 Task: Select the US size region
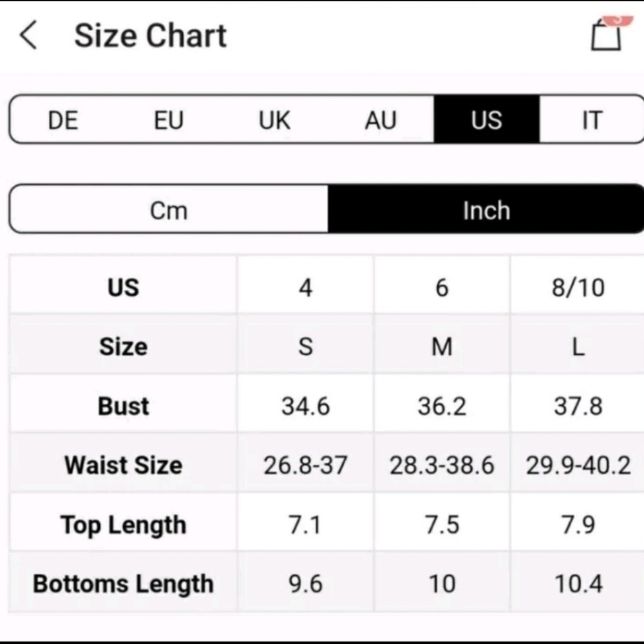pos(487,120)
